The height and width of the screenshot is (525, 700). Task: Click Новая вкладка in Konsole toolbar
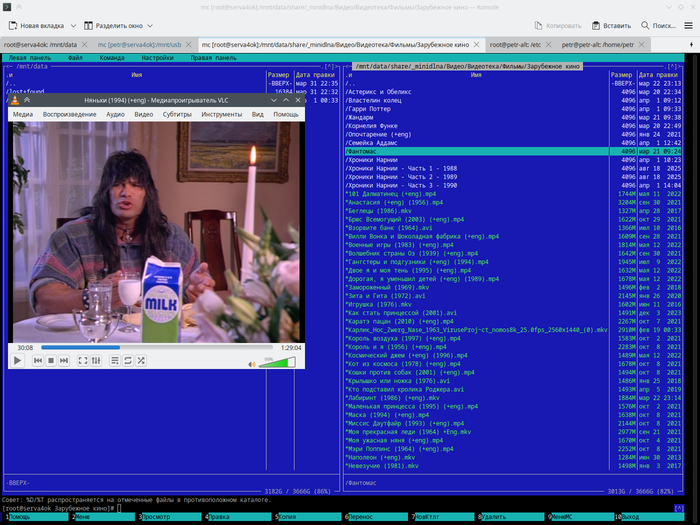tap(36, 25)
